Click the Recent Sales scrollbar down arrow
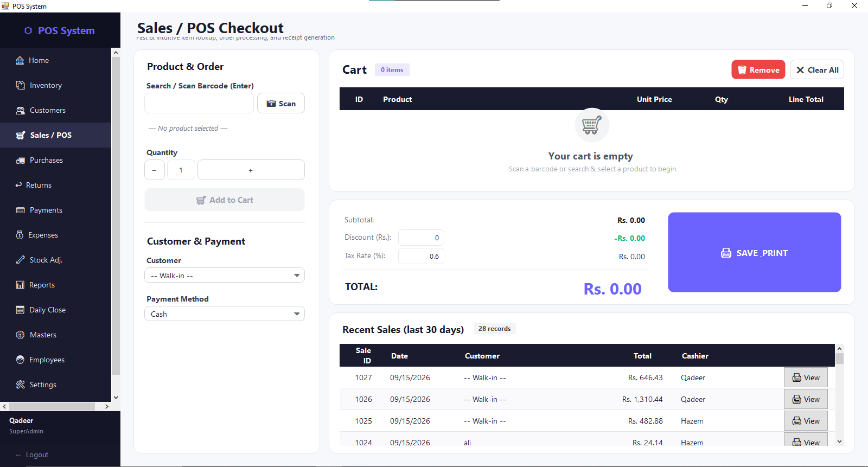This screenshot has width=868, height=467. pos(840,442)
